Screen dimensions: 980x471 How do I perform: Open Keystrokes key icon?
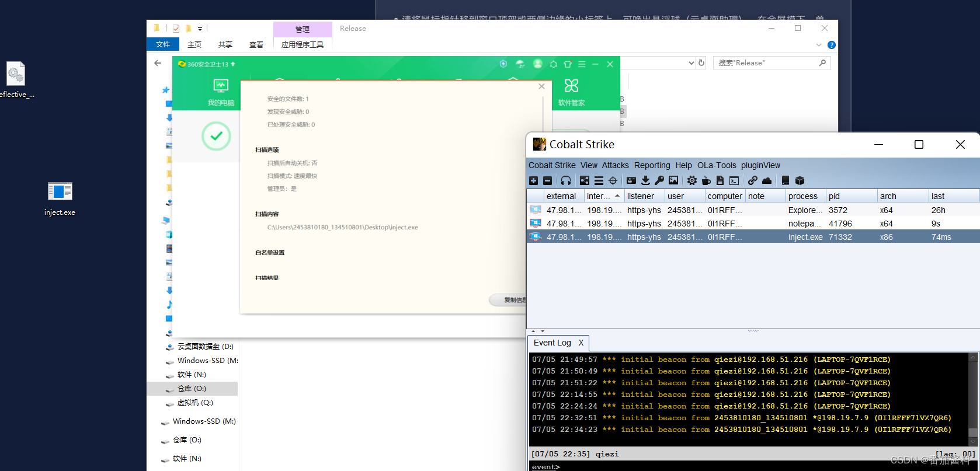tap(659, 181)
